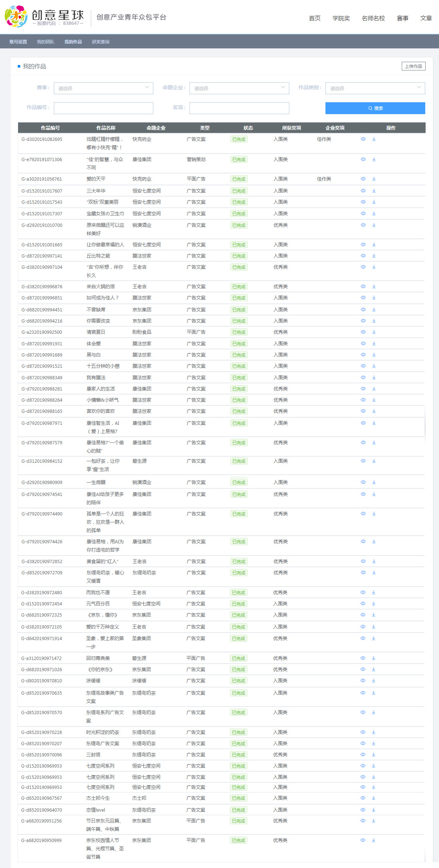Image resolution: width=439 pixels, height=868 pixels.
Task: Click work title 《京东，懂你》
Action: pos(103,615)
